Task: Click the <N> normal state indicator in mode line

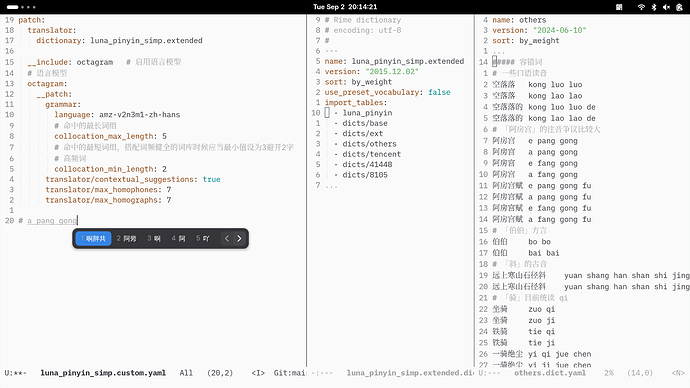Action: [x=678, y=373]
